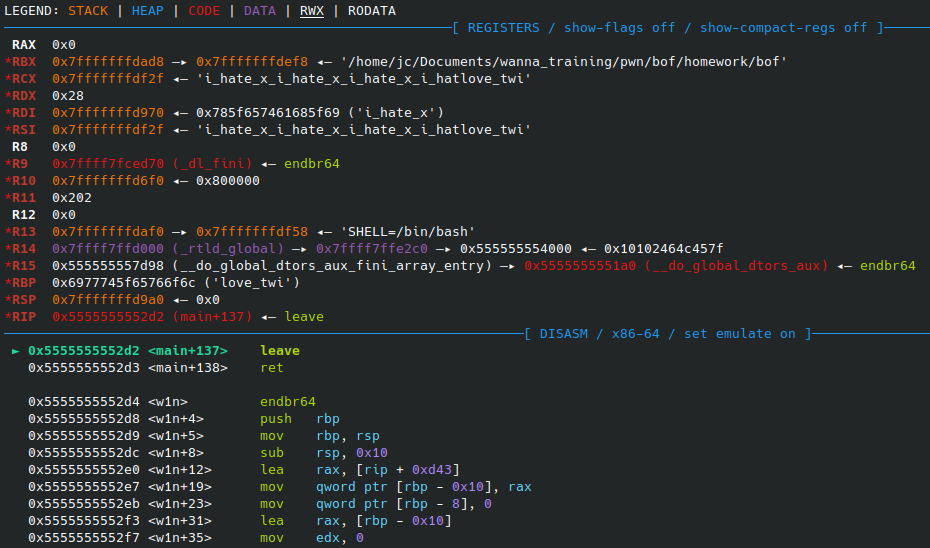Click the <w1n> endbr64 line
Image resolution: width=930 pixels, height=548 pixels.
(172, 402)
